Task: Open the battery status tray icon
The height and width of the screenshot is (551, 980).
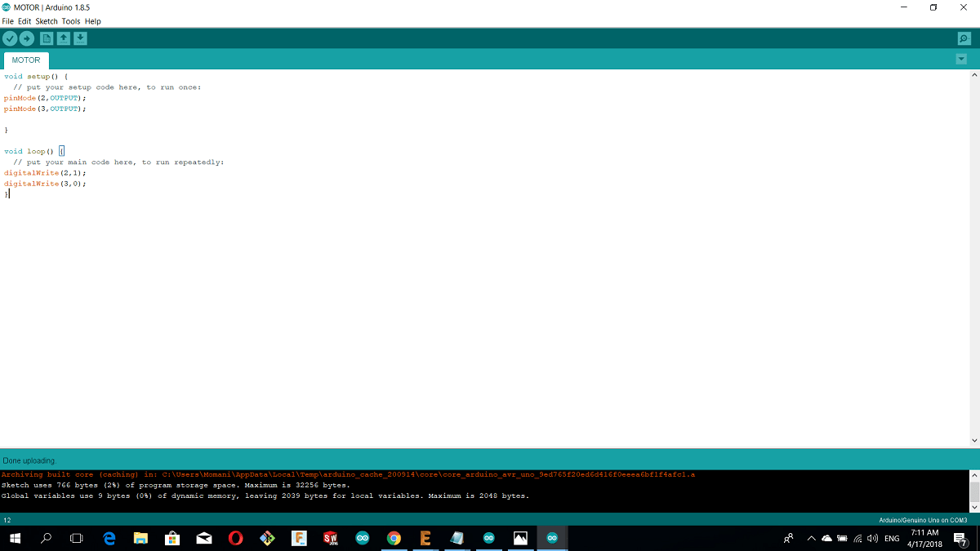Action: [x=842, y=538]
